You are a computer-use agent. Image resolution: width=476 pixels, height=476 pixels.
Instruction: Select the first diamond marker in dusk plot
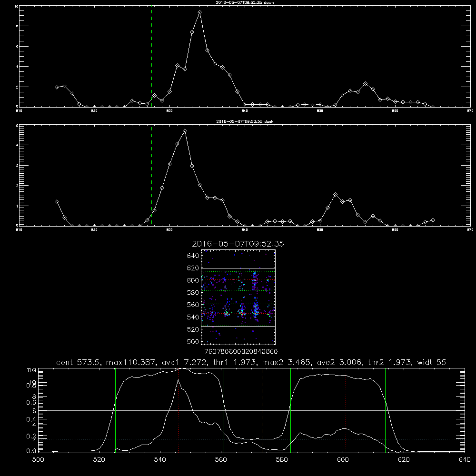point(57,201)
